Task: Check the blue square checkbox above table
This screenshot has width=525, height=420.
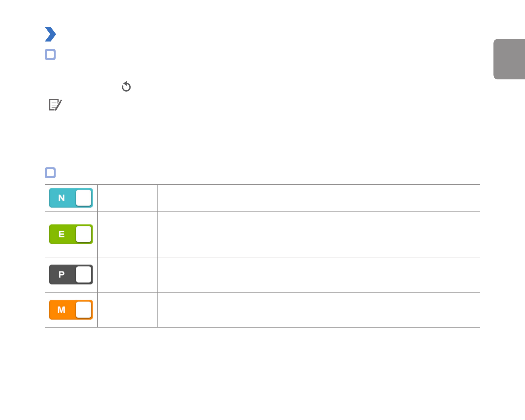Action: (50, 173)
